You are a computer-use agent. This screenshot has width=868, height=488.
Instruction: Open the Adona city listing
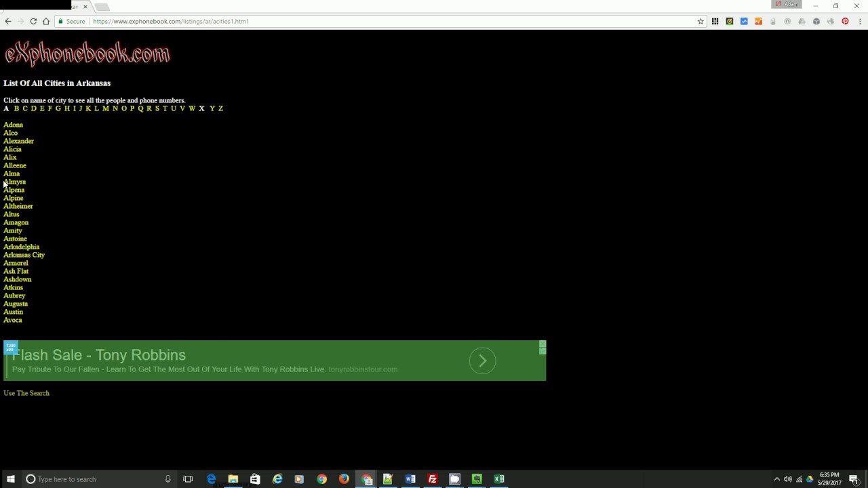click(13, 125)
